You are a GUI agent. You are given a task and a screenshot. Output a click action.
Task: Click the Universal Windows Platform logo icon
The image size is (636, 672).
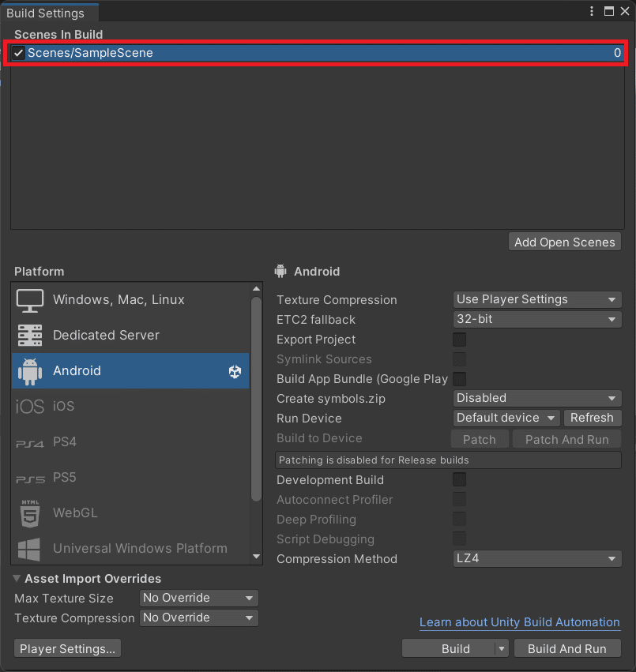[x=29, y=549]
